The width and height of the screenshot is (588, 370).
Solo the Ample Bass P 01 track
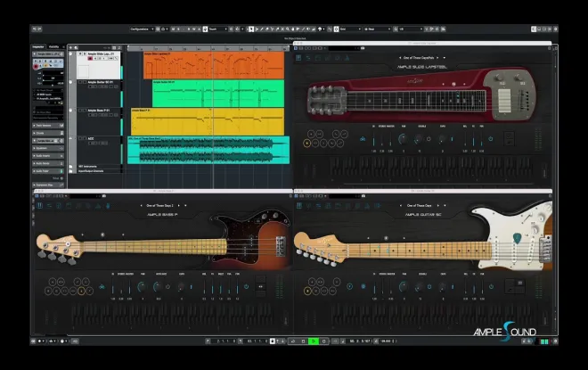tap(85, 111)
